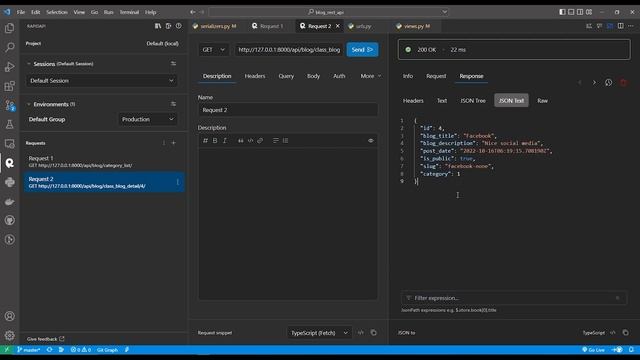Insert code in description editor
Viewport: 640px width, 360px height.
coord(250,140)
